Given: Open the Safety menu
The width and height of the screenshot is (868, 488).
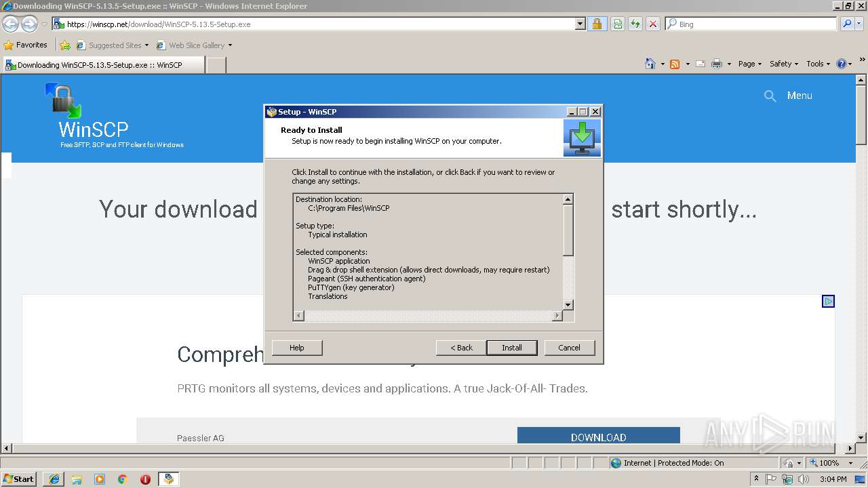Looking at the screenshot, I should coord(784,64).
